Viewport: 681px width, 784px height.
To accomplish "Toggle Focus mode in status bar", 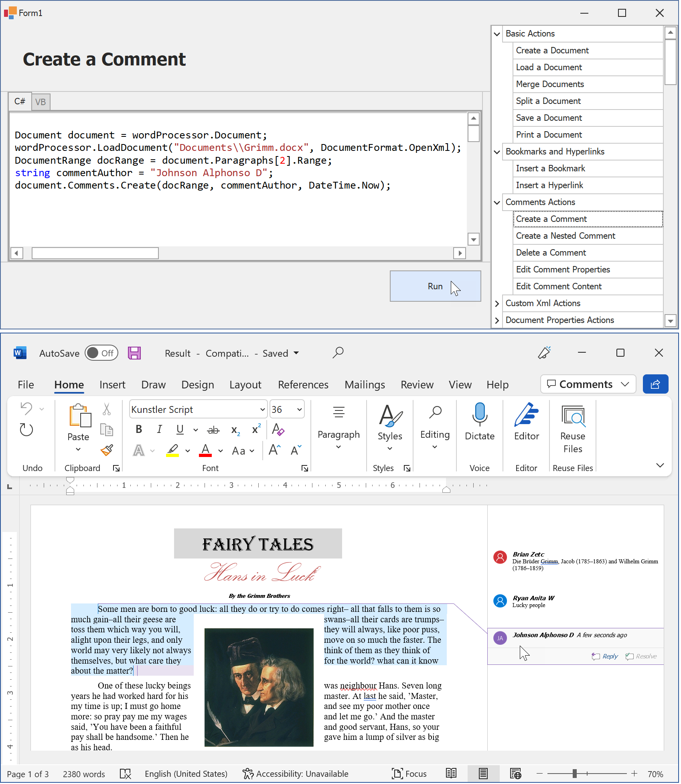I will (x=409, y=774).
